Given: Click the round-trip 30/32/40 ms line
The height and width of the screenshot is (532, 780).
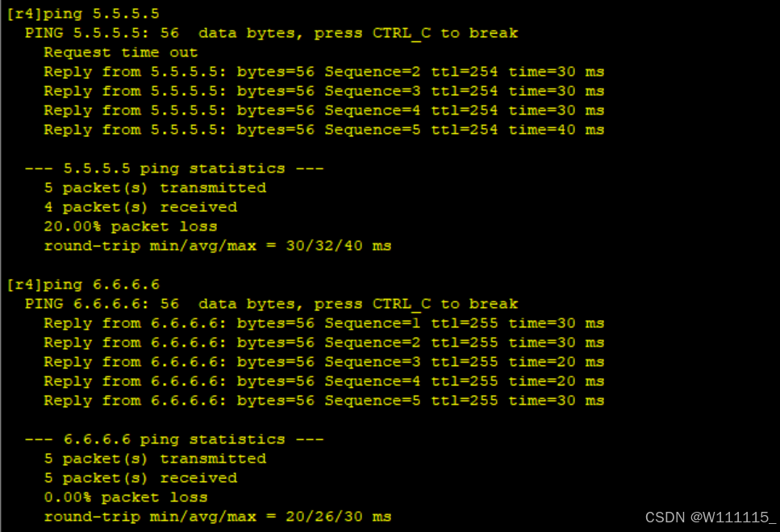Looking at the screenshot, I should tap(218, 246).
